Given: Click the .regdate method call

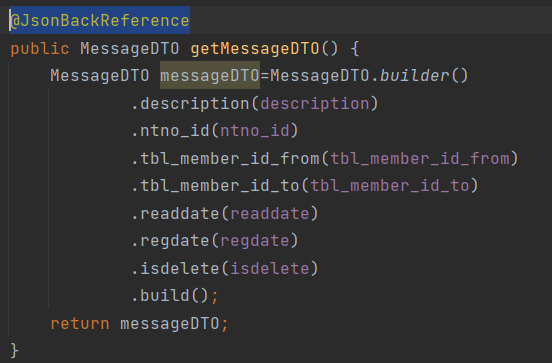Looking at the screenshot, I should click(x=170, y=241).
